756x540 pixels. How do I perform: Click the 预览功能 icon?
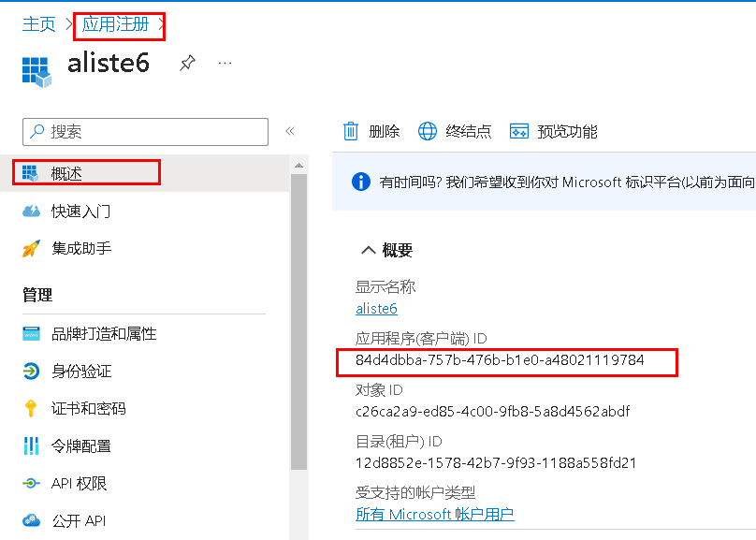(519, 131)
